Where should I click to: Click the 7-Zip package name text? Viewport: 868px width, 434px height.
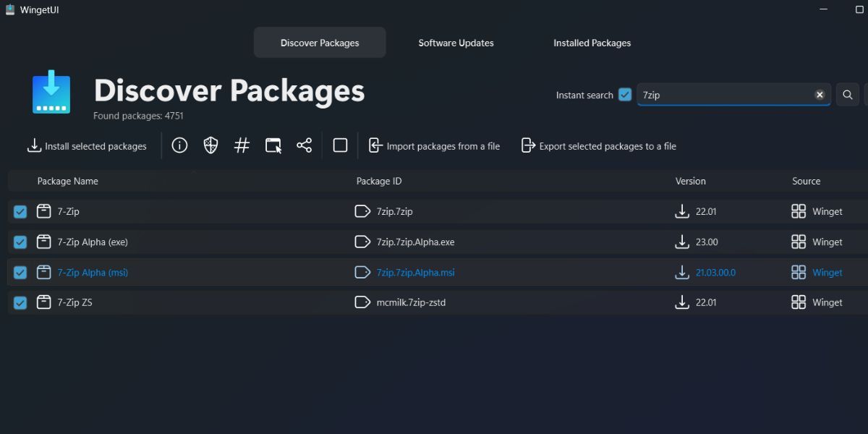[x=68, y=211]
